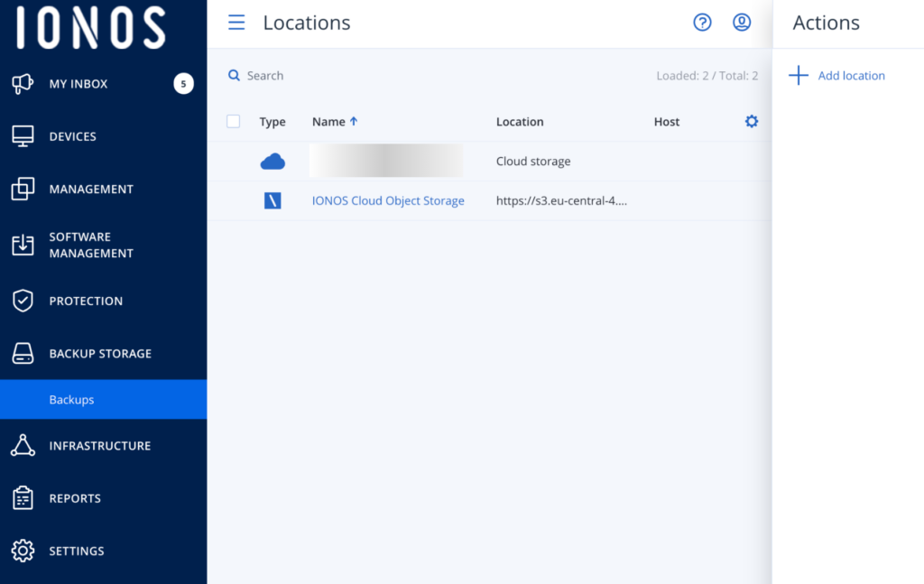The image size is (924, 584).
Task: Open the Settings menu item
Action: click(77, 551)
